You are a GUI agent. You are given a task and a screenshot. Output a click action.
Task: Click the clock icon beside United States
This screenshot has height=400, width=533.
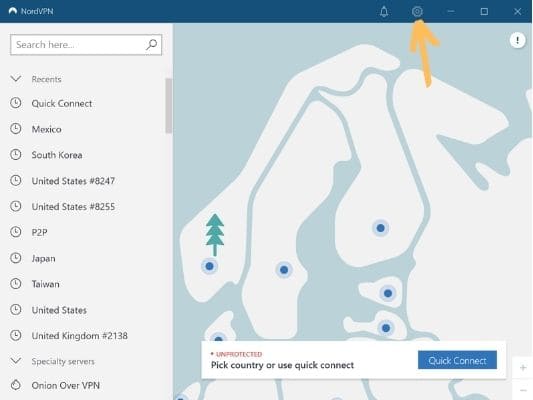point(16,310)
